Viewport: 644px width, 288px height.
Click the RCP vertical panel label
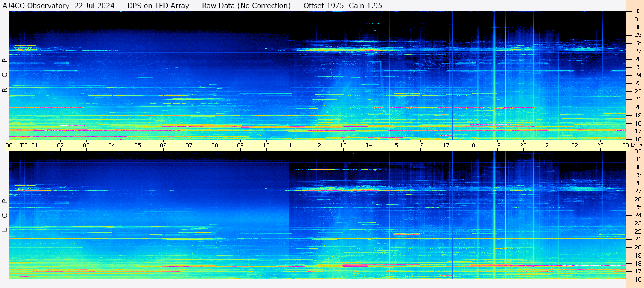5,75
